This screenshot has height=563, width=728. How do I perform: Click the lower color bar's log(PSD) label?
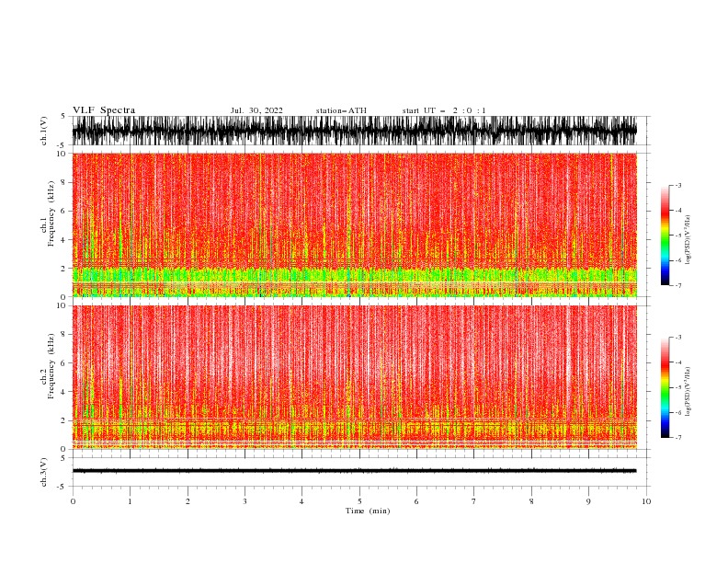click(688, 392)
